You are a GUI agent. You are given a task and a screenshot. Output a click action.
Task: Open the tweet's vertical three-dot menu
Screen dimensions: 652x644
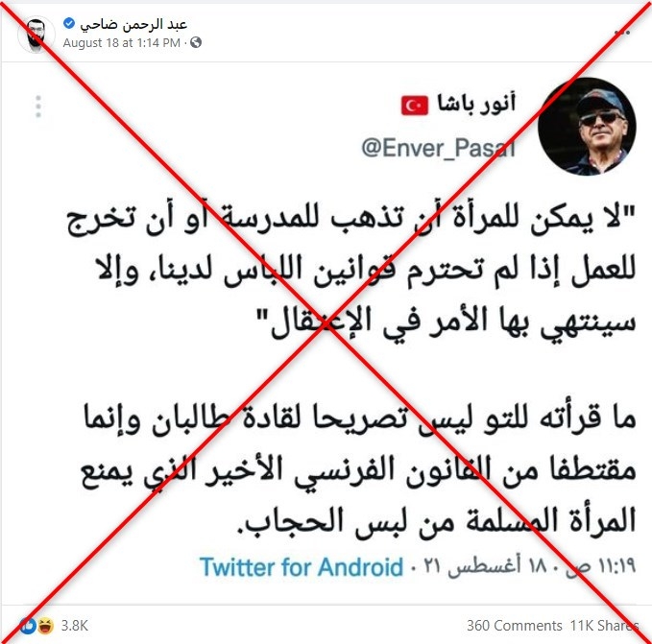(38, 107)
